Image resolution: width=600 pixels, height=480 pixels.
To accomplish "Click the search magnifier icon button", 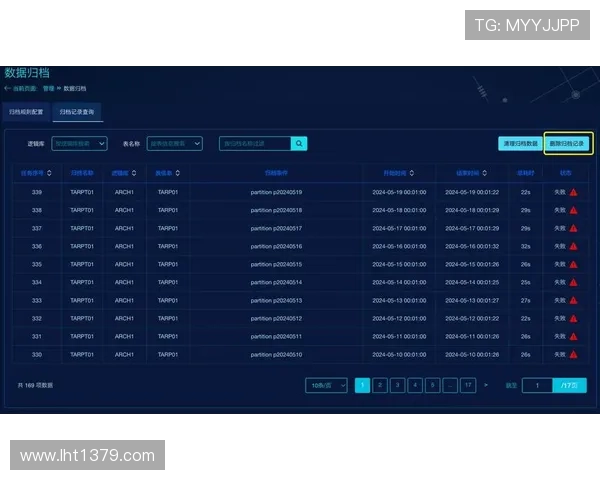I will click(x=299, y=144).
